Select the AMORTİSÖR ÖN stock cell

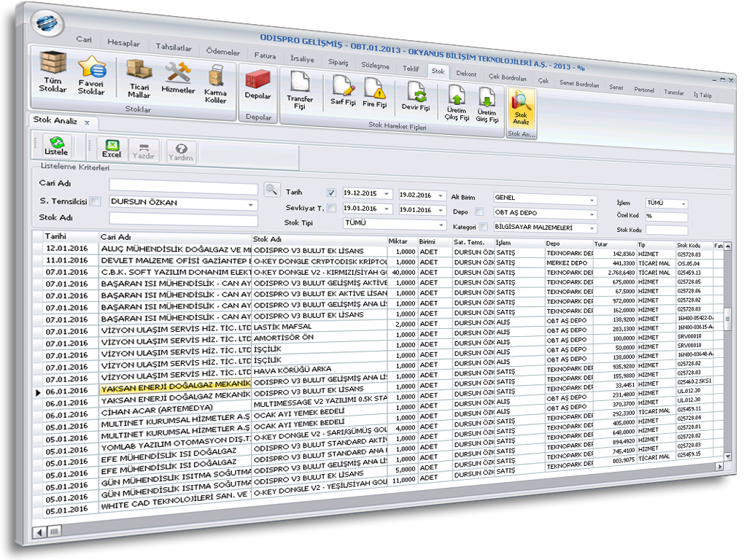coord(320,338)
